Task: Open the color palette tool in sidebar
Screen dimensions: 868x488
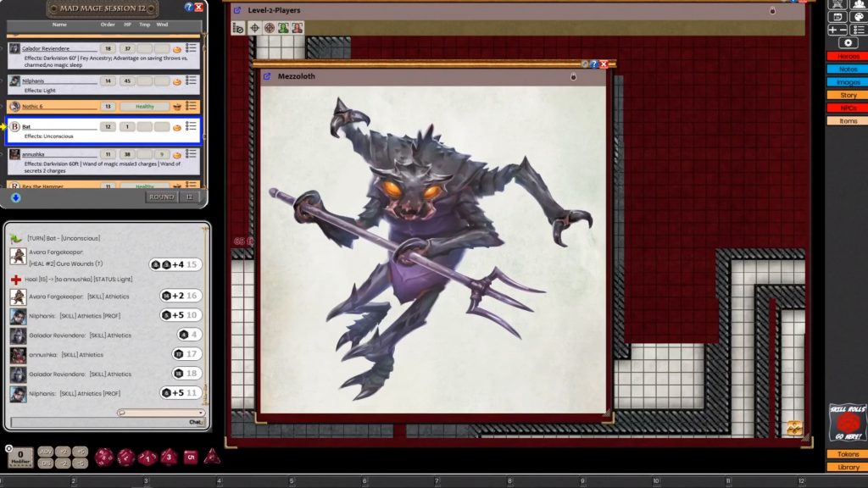Action: [x=859, y=17]
